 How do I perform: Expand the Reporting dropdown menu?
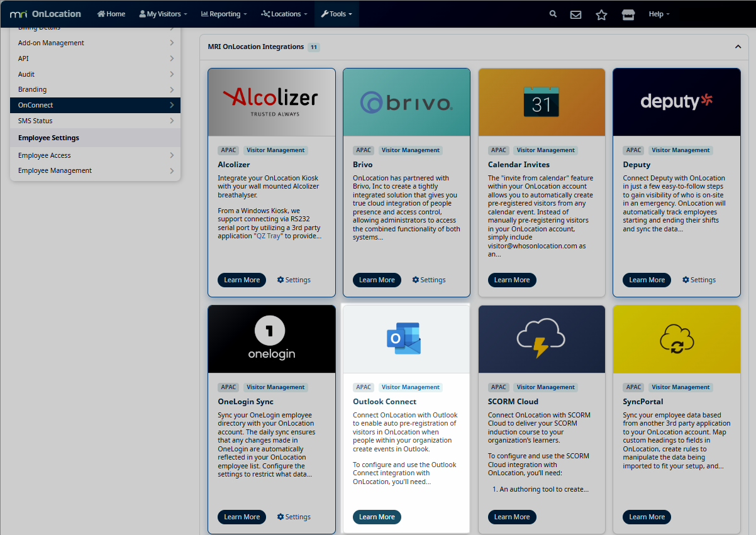tap(223, 14)
